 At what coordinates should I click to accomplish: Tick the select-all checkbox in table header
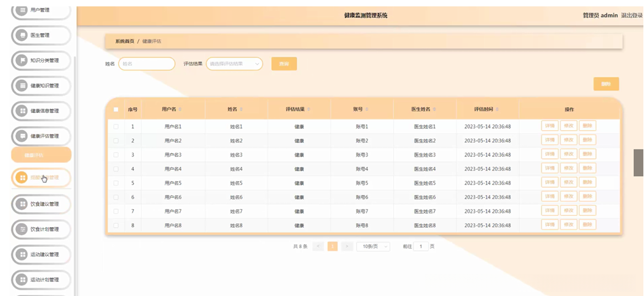[116, 109]
